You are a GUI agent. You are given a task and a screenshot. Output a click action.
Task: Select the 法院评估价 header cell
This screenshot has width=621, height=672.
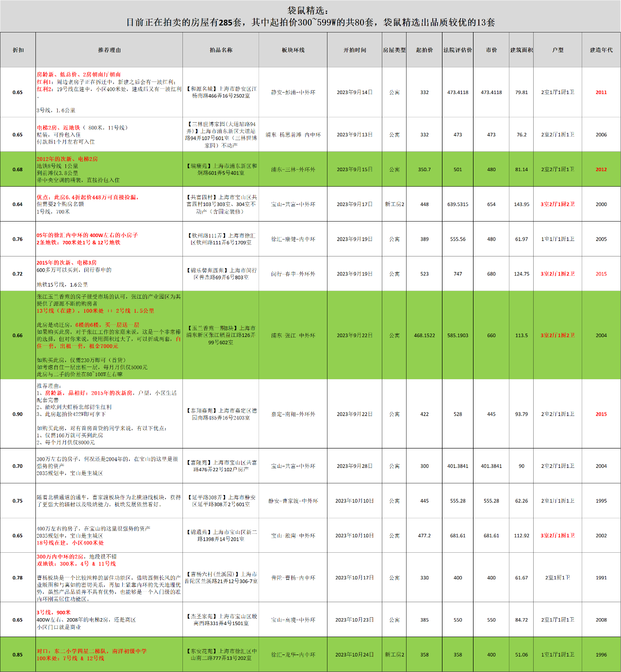tap(458, 50)
